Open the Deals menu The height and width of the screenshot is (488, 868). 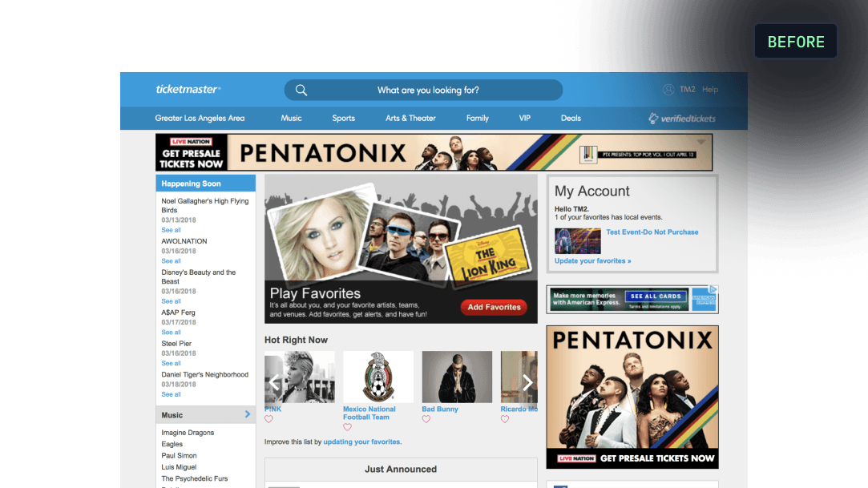pyautogui.click(x=571, y=119)
